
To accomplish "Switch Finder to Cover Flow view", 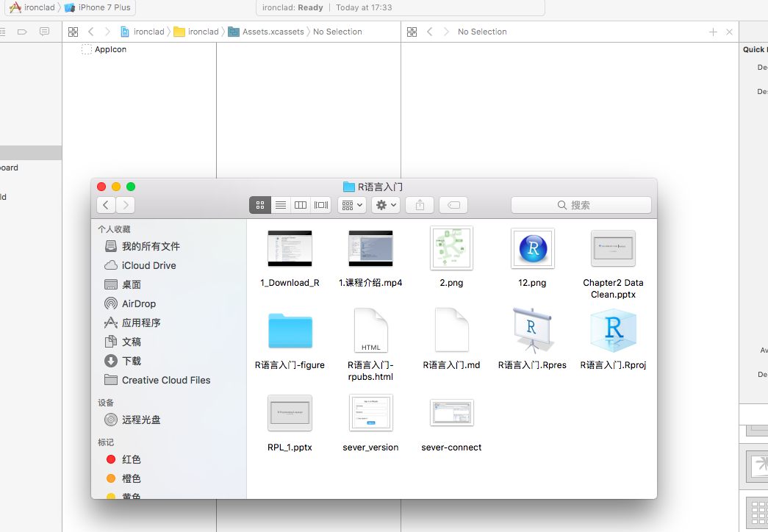I will point(321,205).
